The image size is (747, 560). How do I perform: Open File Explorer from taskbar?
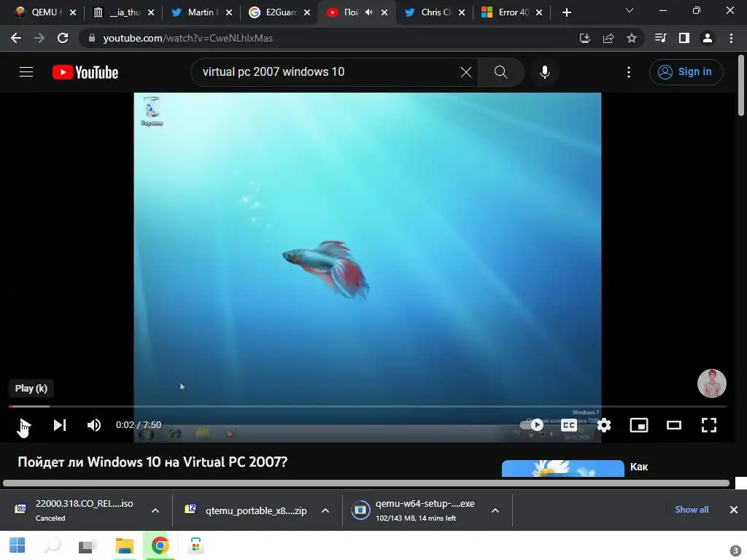124,545
